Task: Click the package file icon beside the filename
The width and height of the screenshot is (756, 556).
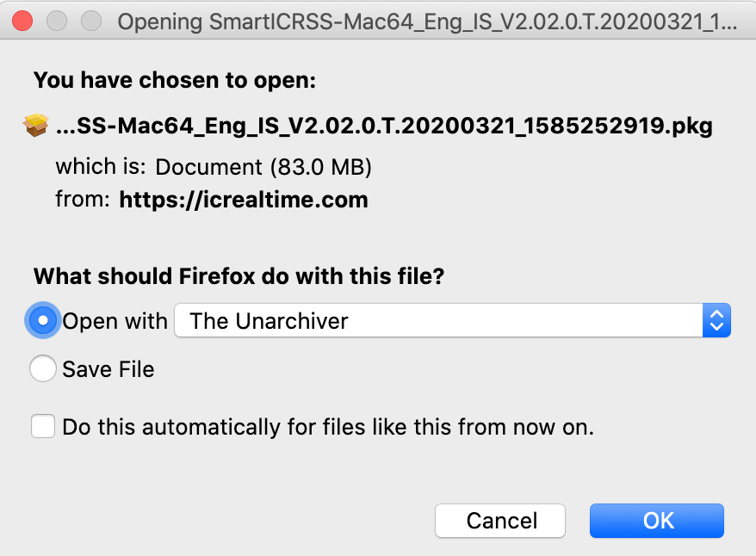Action: (x=35, y=126)
